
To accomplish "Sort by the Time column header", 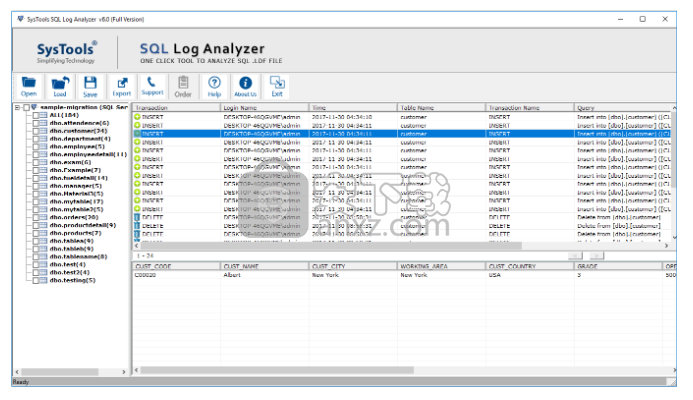I will click(353, 107).
